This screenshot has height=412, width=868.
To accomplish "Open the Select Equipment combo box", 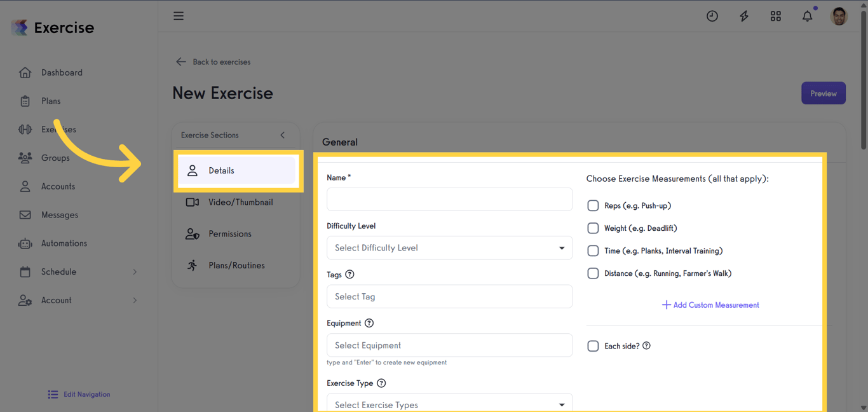I will click(449, 345).
